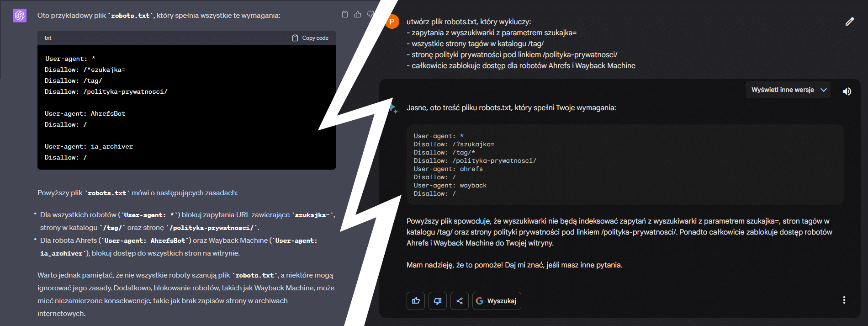Click the txt language label on code header

pyautogui.click(x=48, y=38)
